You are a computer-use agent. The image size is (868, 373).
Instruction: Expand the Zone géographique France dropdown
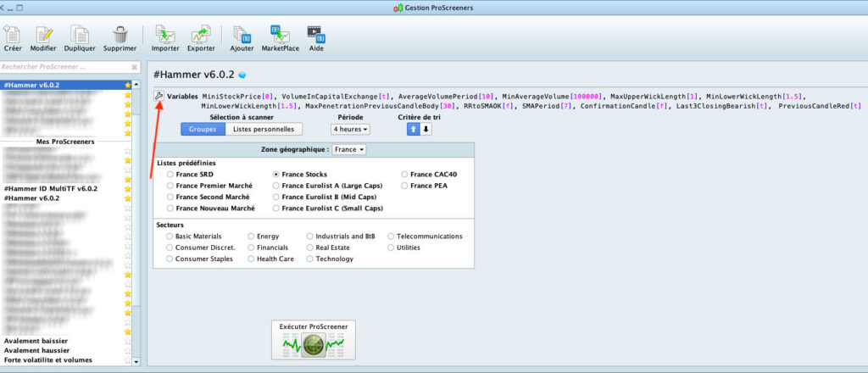pyautogui.click(x=350, y=149)
